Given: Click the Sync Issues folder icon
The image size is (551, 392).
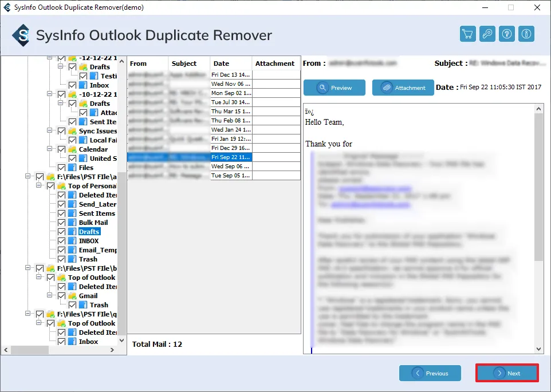Looking at the screenshot, I should pos(72,131).
